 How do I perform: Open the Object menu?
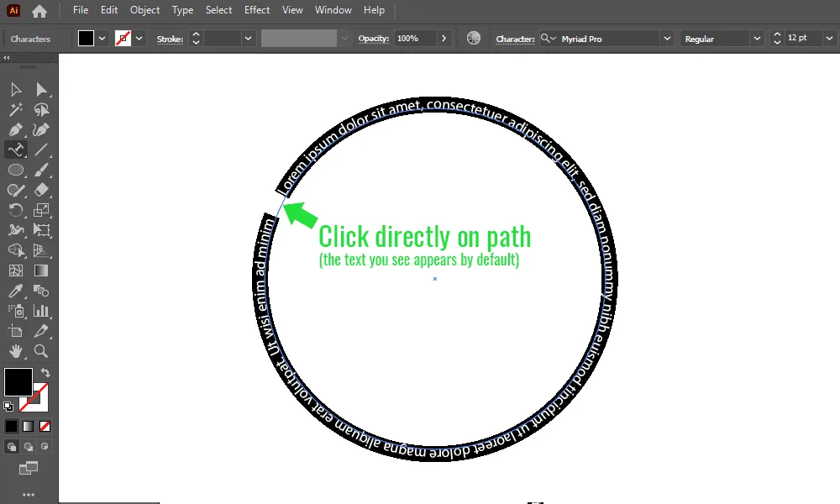point(144,10)
